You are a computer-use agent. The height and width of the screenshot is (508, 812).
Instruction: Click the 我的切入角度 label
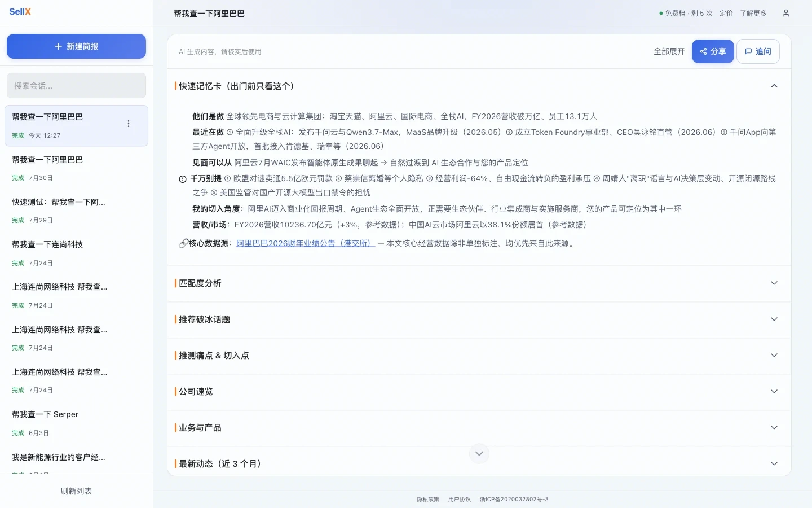pyautogui.click(x=216, y=209)
